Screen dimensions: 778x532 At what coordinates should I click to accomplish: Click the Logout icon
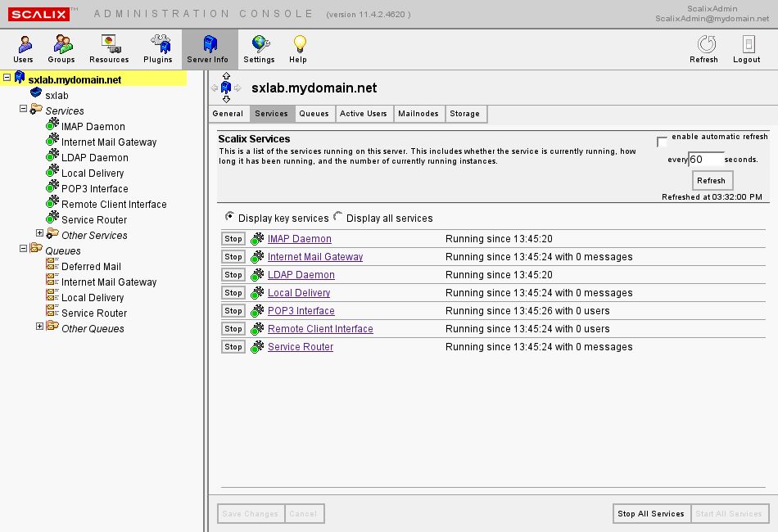[x=747, y=49]
